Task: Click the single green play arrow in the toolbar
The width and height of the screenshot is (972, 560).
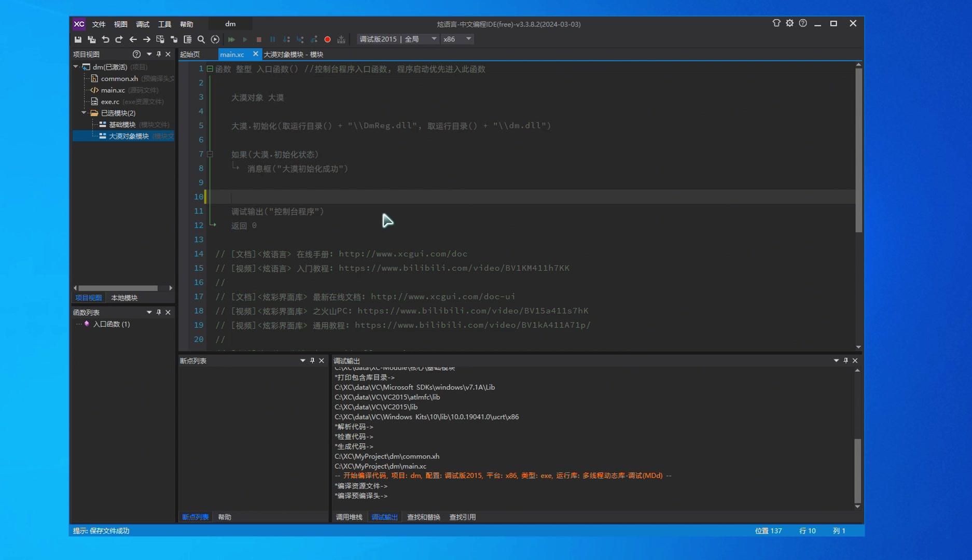Action: pyautogui.click(x=245, y=39)
